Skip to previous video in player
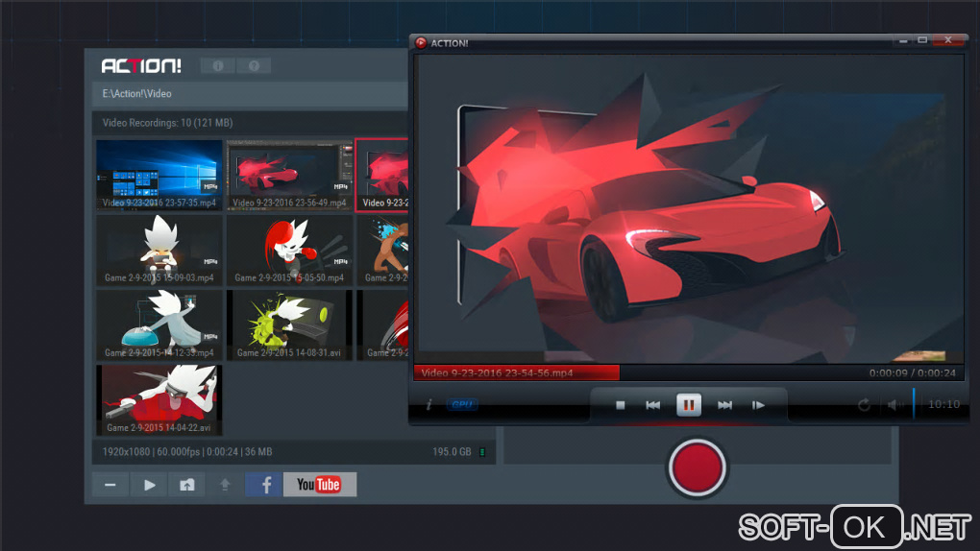This screenshot has width=980, height=551. tap(653, 405)
